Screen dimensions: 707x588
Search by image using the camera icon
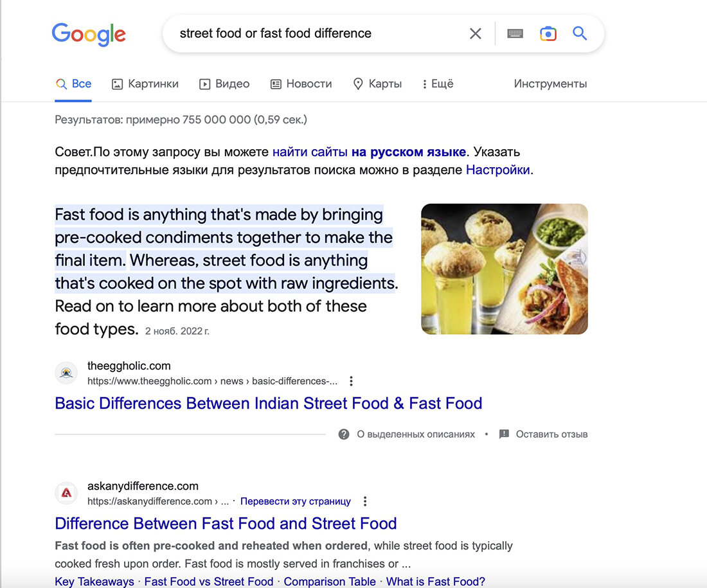(548, 33)
